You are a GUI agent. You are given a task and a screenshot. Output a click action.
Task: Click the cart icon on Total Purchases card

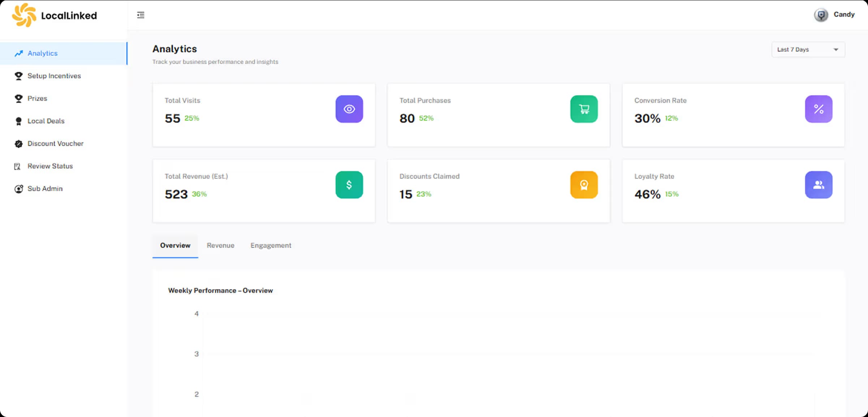[x=584, y=109]
